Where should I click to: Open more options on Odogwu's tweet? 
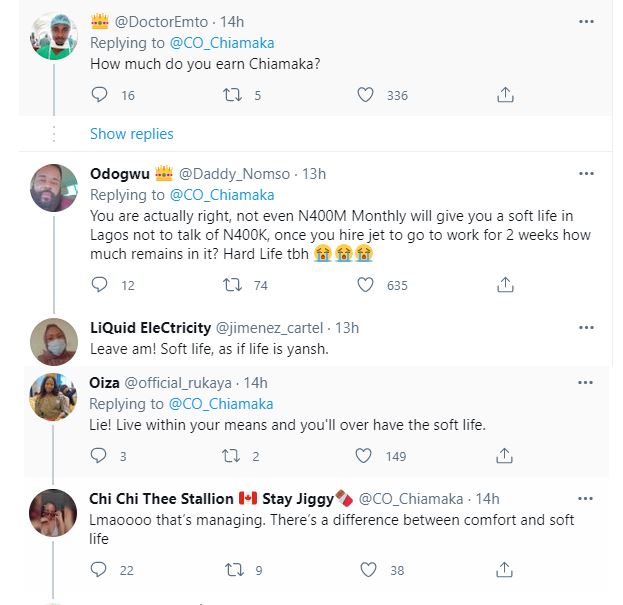pos(587,173)
